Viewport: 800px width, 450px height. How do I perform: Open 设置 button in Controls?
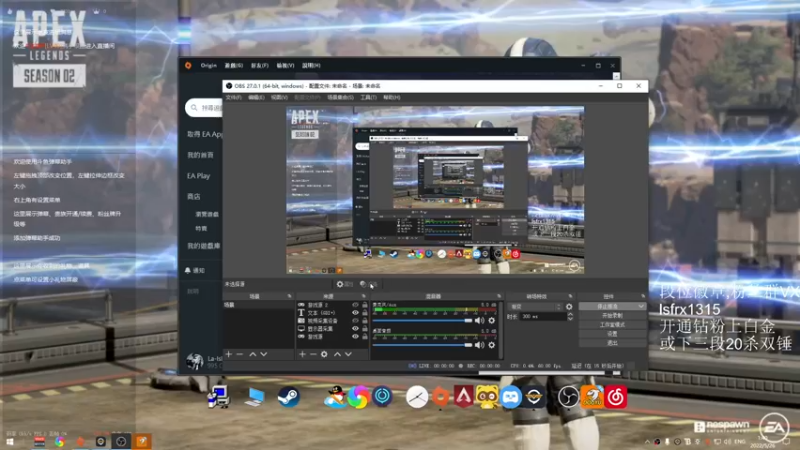click(612, 334)
